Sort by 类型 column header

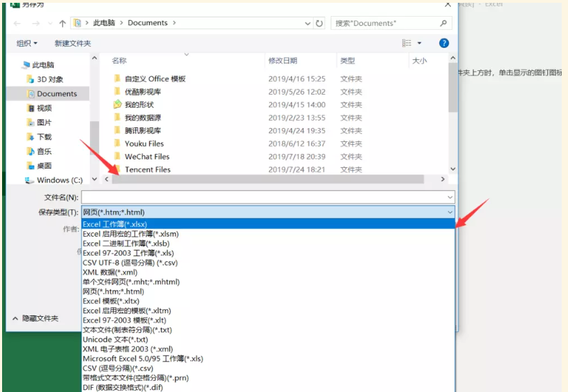(x=347, y=61)
